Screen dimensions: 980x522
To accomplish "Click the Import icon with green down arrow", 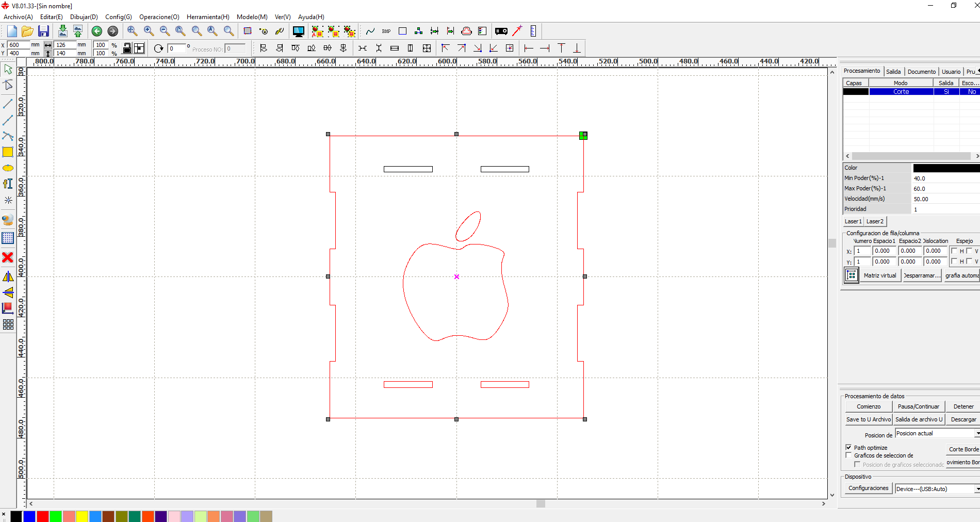I will [62, 31].
